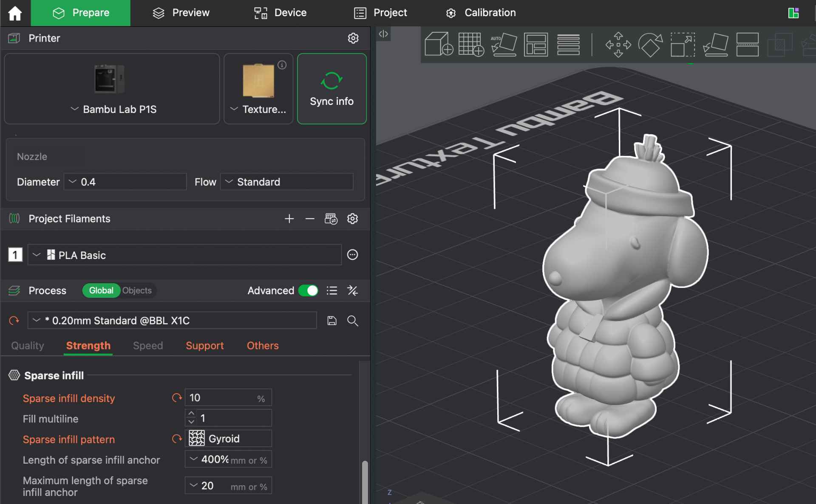Select the Scale tool
This screenshot has width=816, height=504.
point(683,44)
